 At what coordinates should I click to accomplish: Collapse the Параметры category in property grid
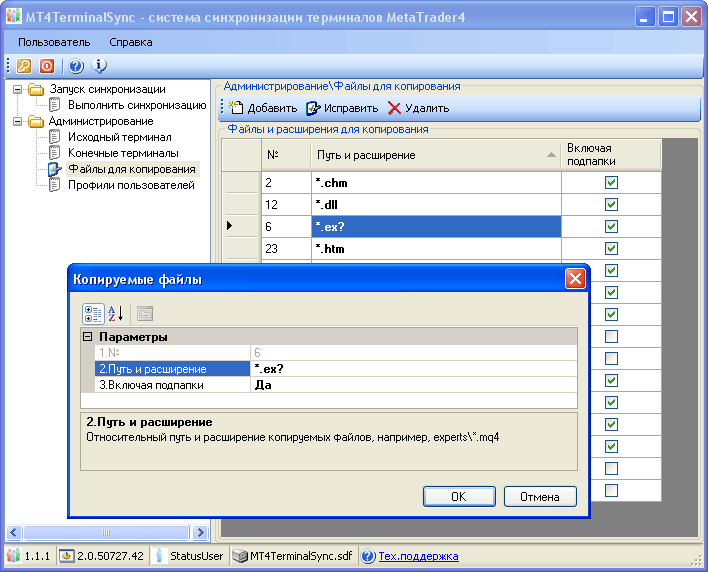tap(88, 337)
